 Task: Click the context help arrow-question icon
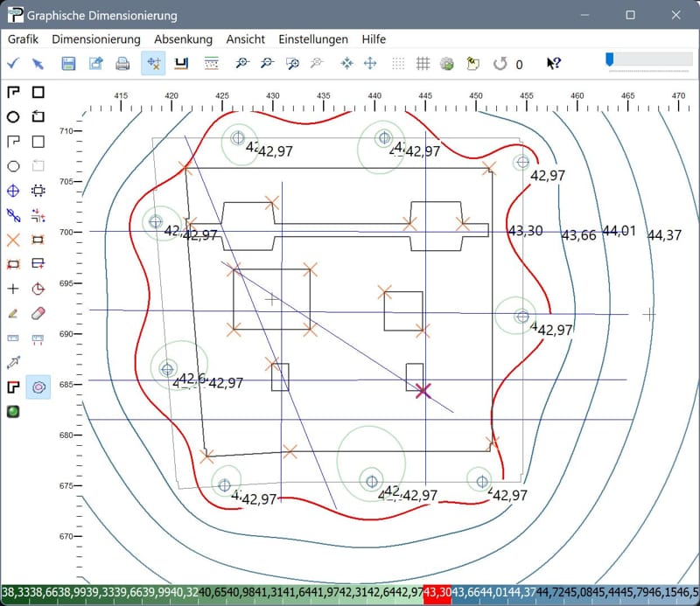coord(554,64)
